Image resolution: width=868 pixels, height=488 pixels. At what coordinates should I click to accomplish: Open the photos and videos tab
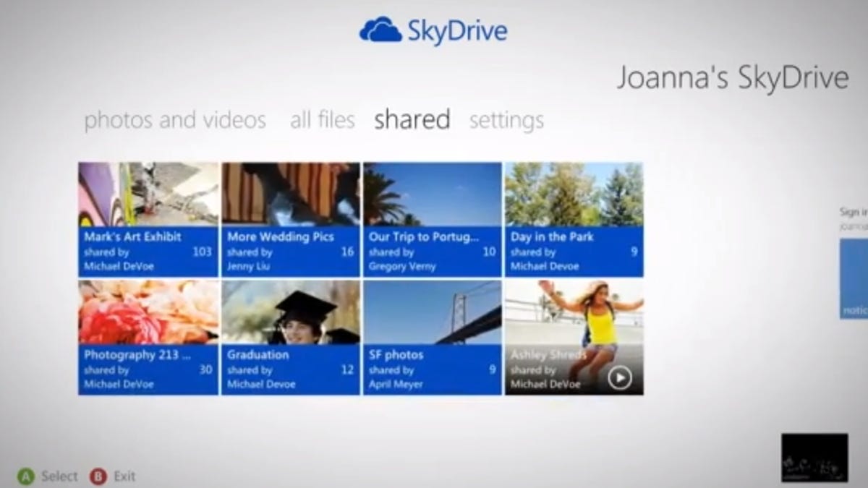click(x=175, y=120)
